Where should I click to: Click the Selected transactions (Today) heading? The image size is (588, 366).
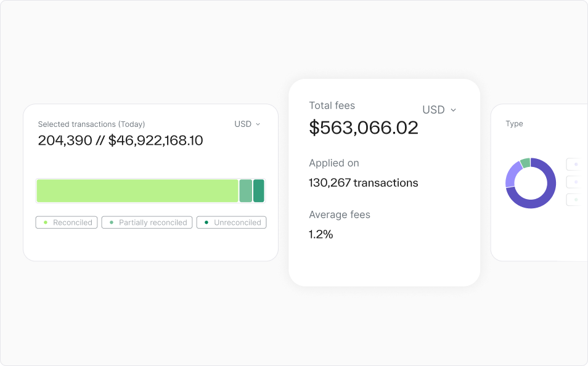[x=91, y=124]
